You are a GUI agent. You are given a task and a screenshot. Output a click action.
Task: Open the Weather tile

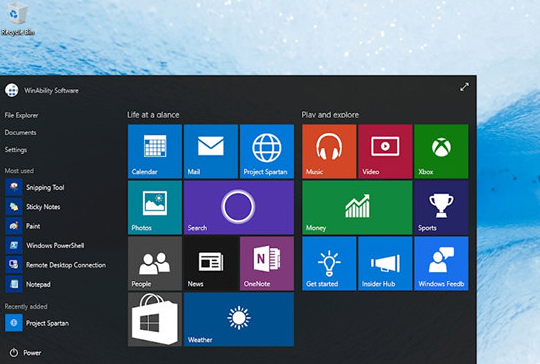click(x=239, y=320)
